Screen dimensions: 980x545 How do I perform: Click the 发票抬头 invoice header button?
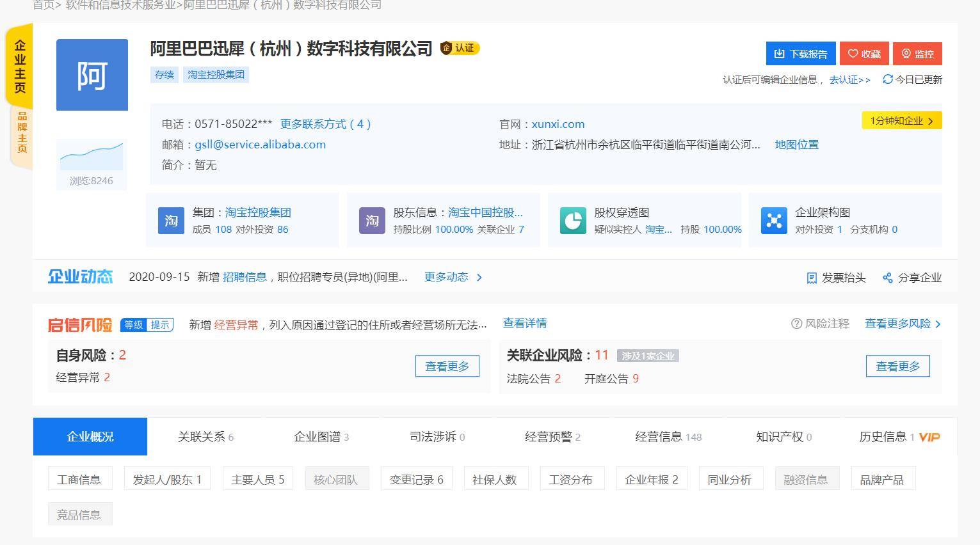tap(836, 278)
